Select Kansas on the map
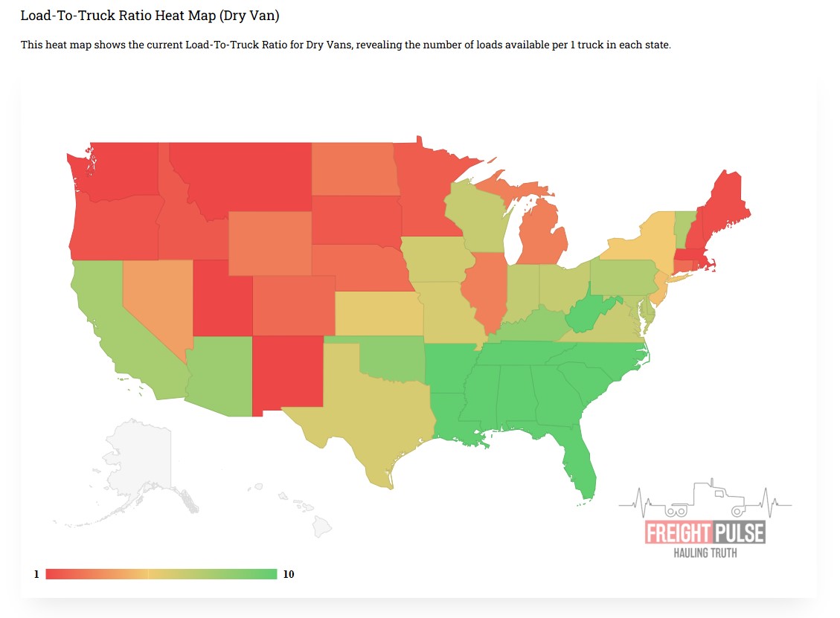The height and width of the screenshot is (618, 840). [378, 314]
